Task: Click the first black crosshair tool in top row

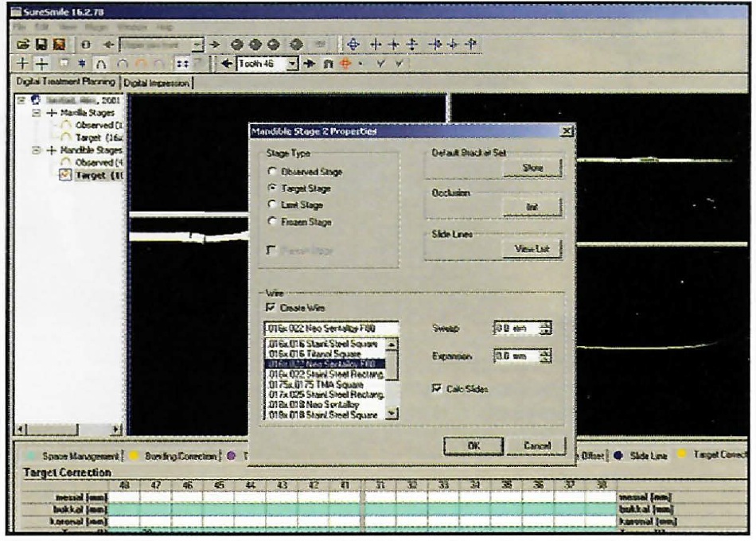Action: (x=376, y=45)
